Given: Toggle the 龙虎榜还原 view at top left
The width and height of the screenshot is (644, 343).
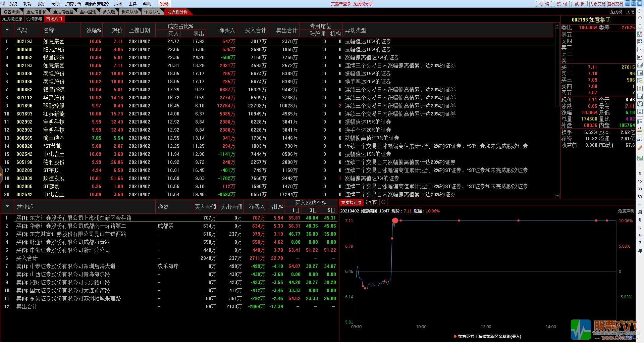Looking at the screenshot, I should [12, 19].
